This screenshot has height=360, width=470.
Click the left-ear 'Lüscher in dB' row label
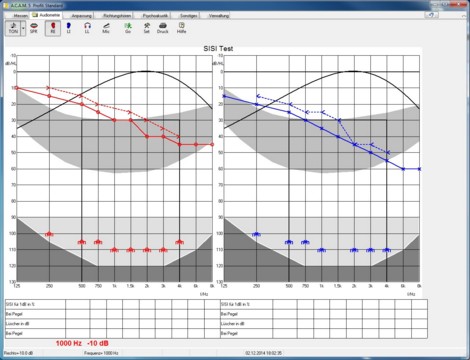click(x=232, y=324)
